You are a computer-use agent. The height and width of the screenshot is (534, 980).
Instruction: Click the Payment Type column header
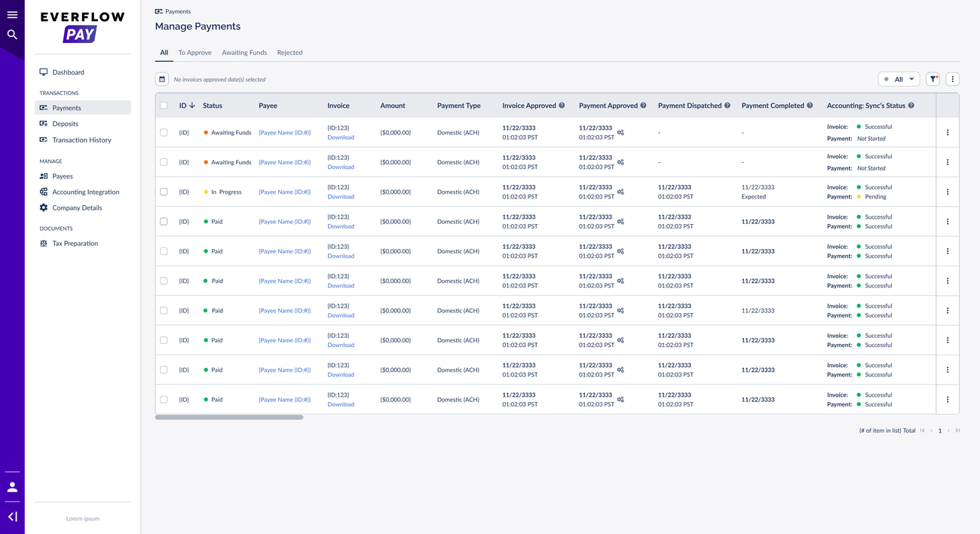pyautogui.click(x=459, y=106)
